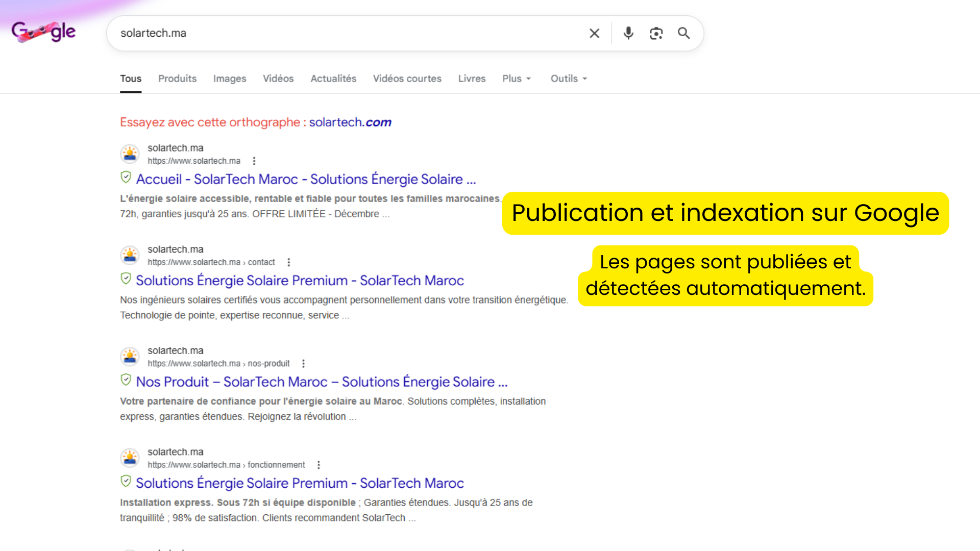Image resolution: width=980 pixels, height=551 pixels.
Task: Switch to the Produits tab
Action: [x=177, y=79]
